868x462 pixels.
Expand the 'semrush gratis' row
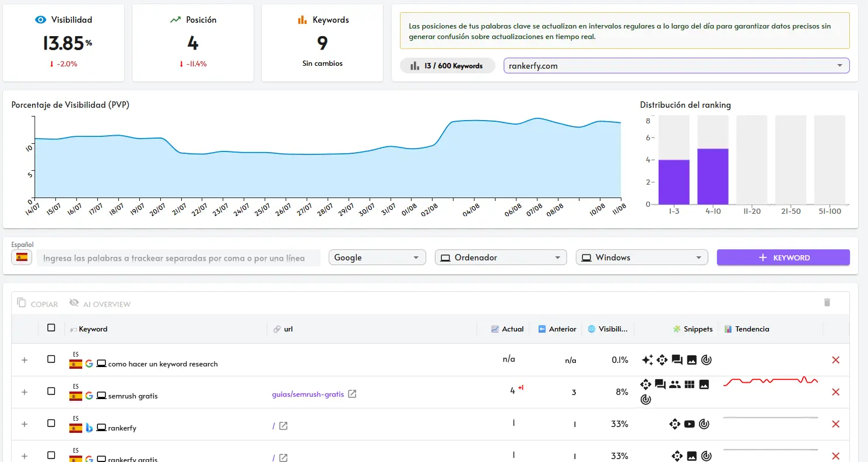point(24,392)
